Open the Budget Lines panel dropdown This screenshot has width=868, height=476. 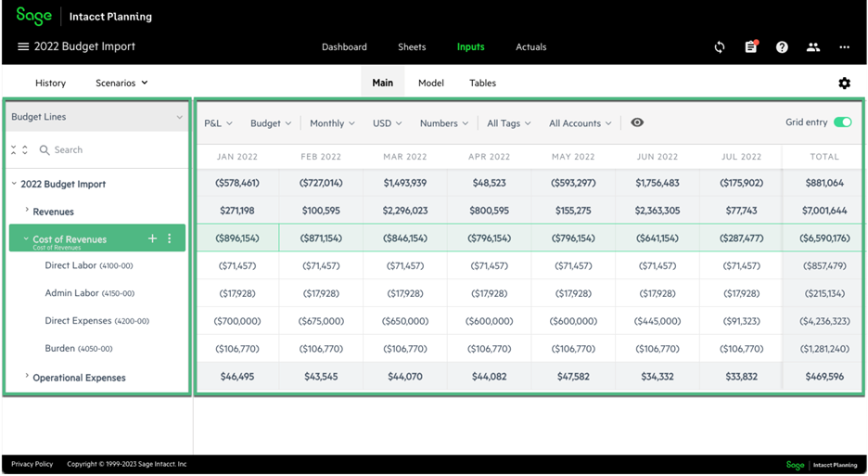point(96,117)
